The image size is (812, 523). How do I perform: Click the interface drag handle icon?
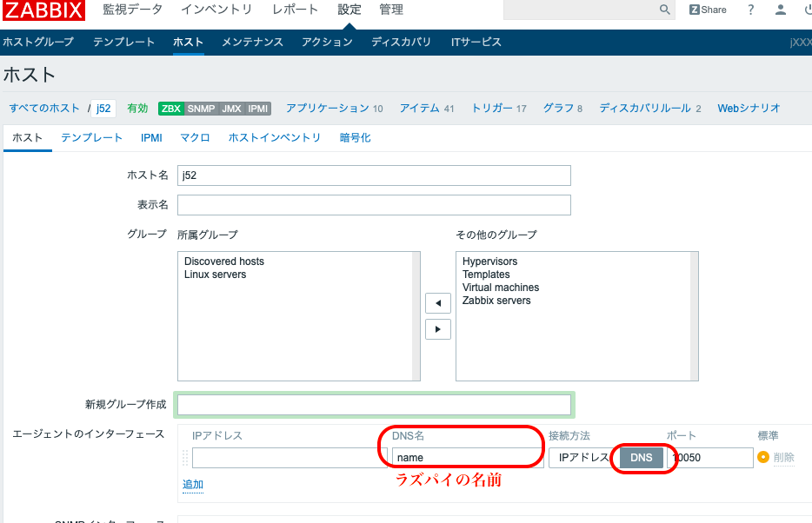(x=184, y=458)
